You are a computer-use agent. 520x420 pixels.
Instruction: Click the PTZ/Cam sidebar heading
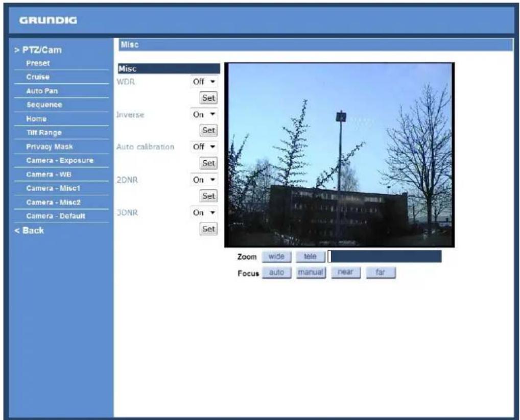(38, 50)
